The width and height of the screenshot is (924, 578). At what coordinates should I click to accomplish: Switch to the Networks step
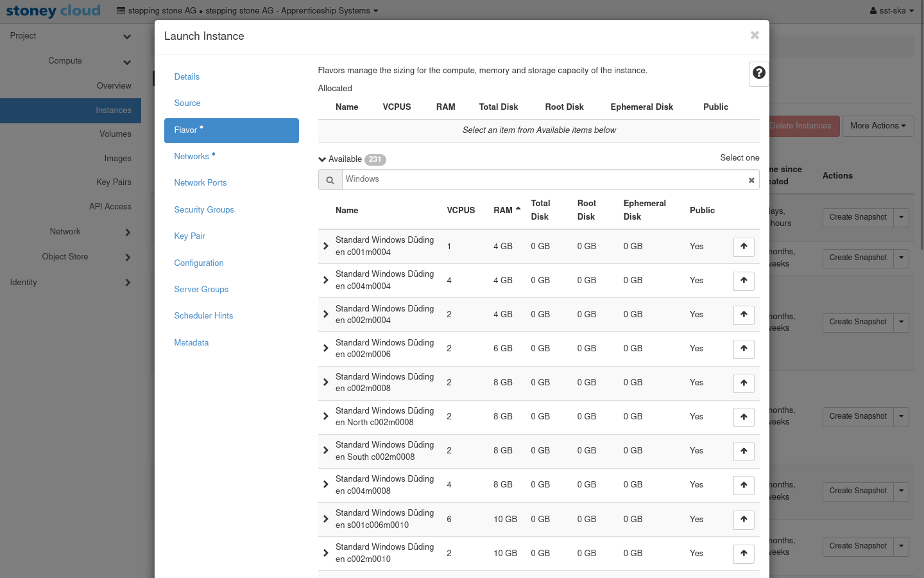pyautogui.click(x=192, y=157)
